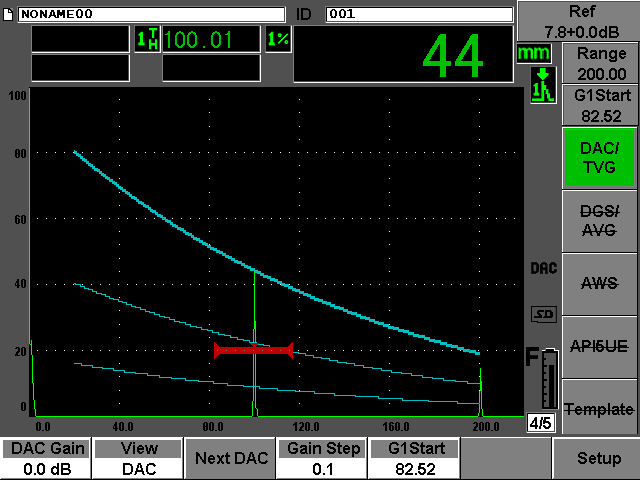
Task: Open the API5UE menu option
Action: click(x=598, y=346)
